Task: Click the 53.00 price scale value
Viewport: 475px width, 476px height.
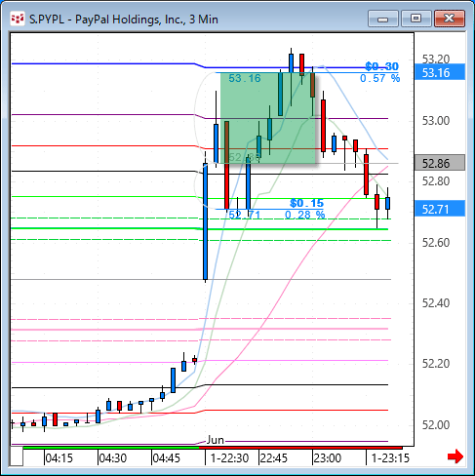Action: (x=436, y=121)
